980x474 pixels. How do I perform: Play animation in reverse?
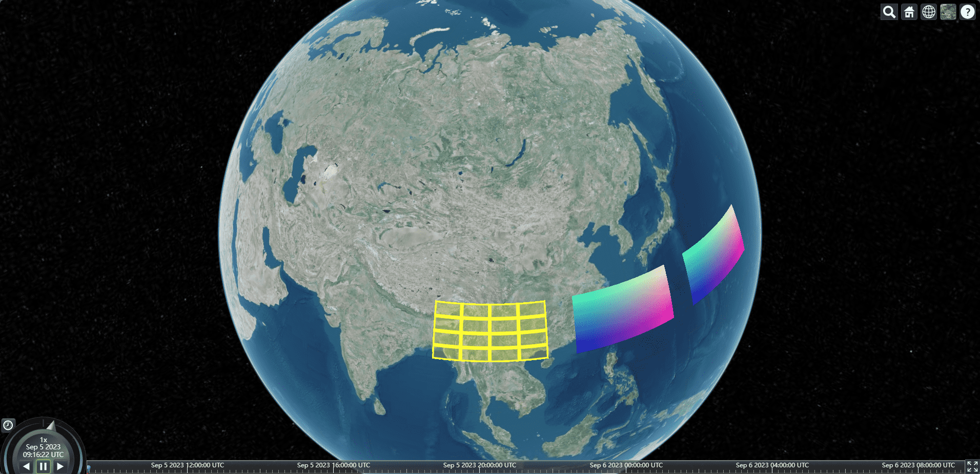click(x=26, y=466)
